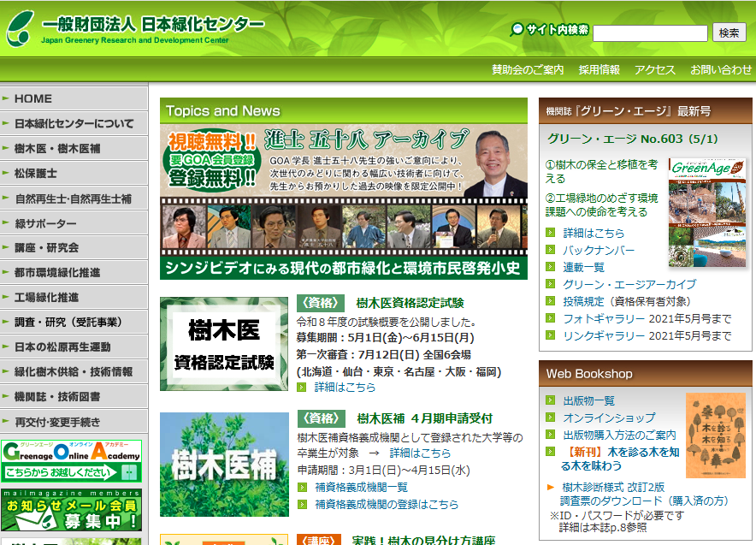
Task: Expand 工場緑化推進 sidebar section
Action: point(46,297)
